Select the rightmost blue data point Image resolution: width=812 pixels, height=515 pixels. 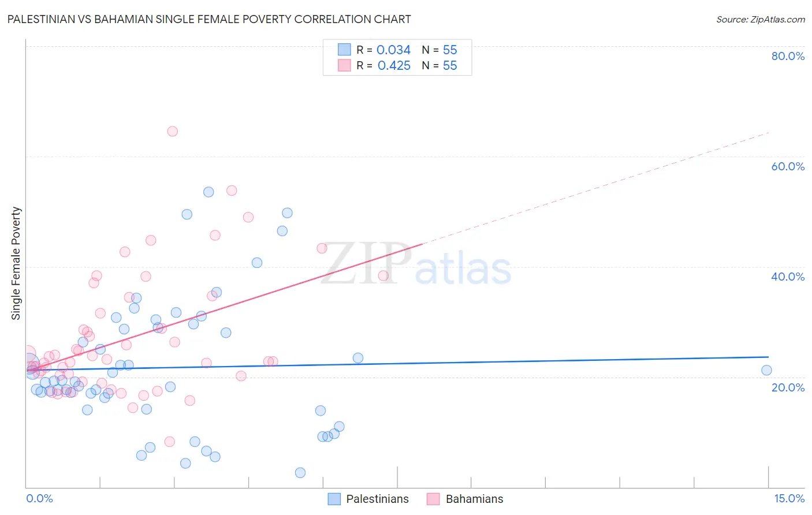coord(766,370)
